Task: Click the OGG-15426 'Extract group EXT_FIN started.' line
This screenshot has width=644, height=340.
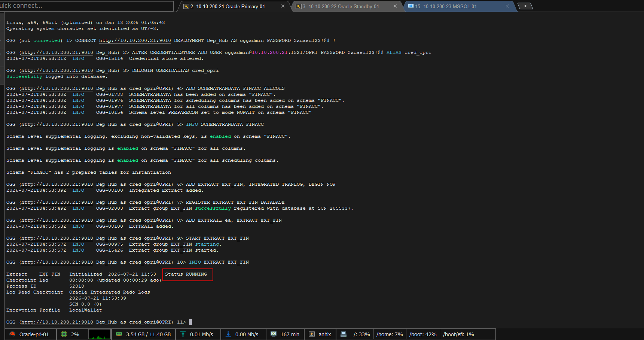Action: [x=112, y=250]
